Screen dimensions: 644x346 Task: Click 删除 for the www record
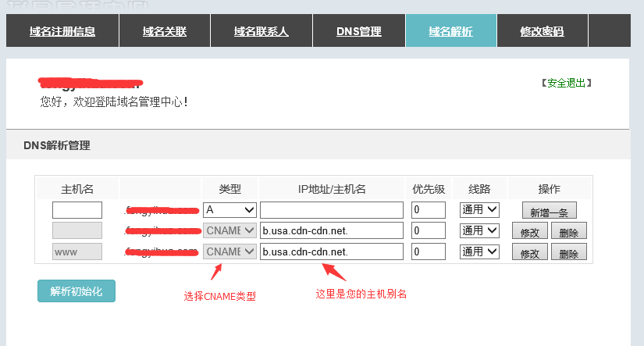(569, 252)
